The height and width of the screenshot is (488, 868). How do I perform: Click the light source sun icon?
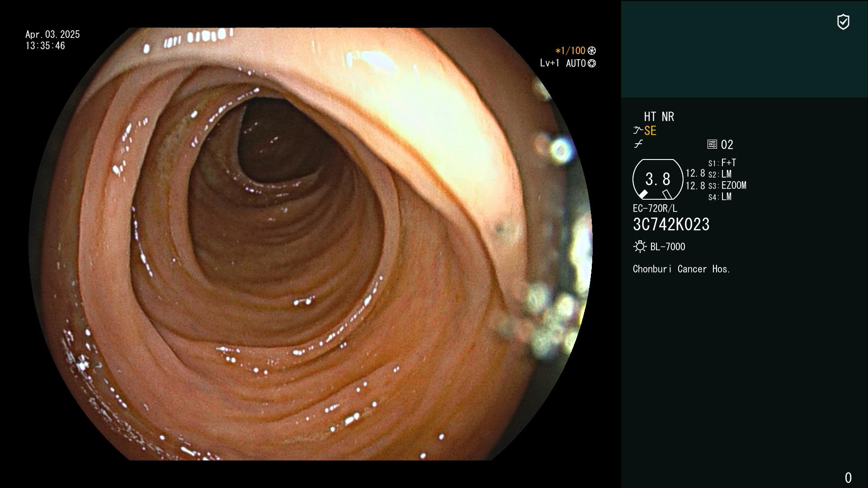[x=640, y=246]
